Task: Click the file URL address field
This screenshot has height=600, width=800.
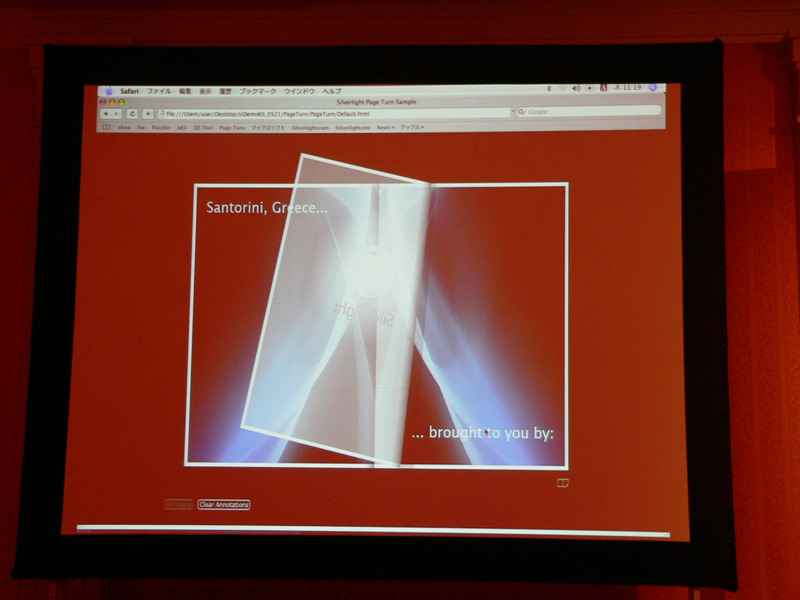Action: (x=334, y=113)
